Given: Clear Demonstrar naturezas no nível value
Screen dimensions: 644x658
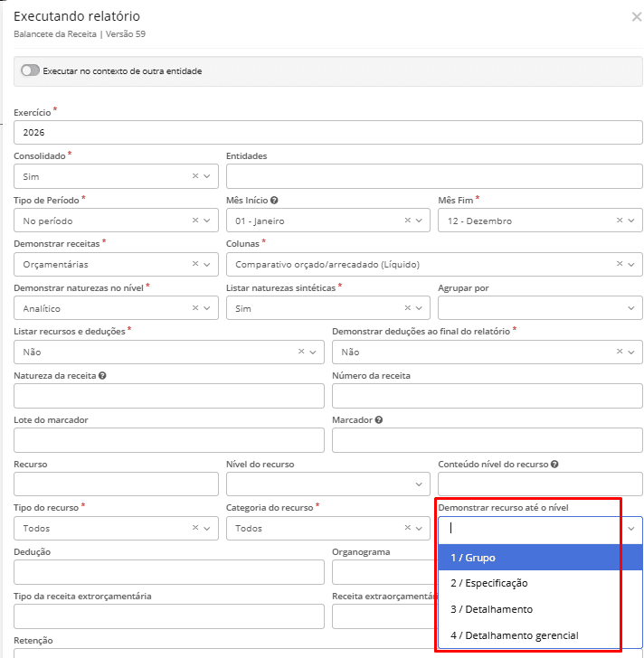Looking at the screenshot, I should point(195,307).
